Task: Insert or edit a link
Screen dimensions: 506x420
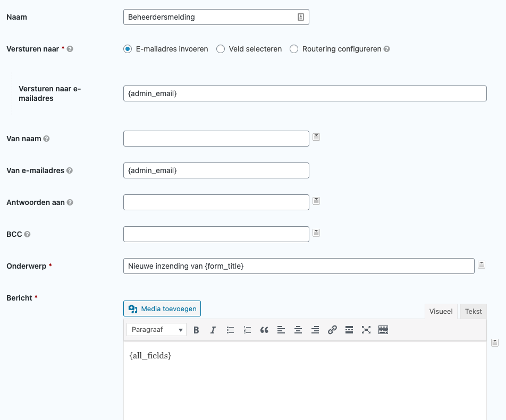Action: 332,330
